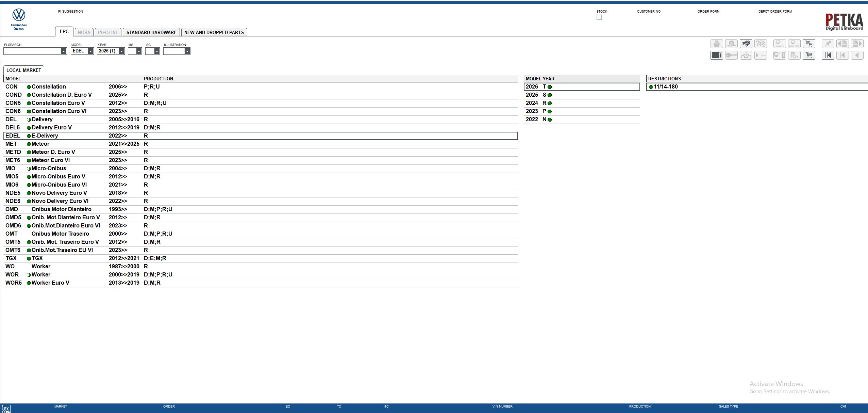Click the list view icon
The width and height of the screenshot is (868, 413).
pyautogui.click(x=717, y=55)
